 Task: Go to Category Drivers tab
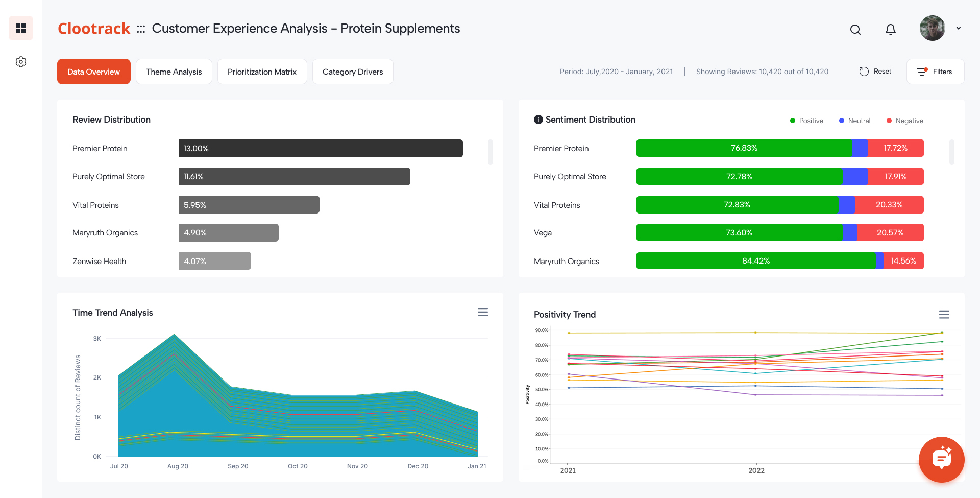[353, 72]
